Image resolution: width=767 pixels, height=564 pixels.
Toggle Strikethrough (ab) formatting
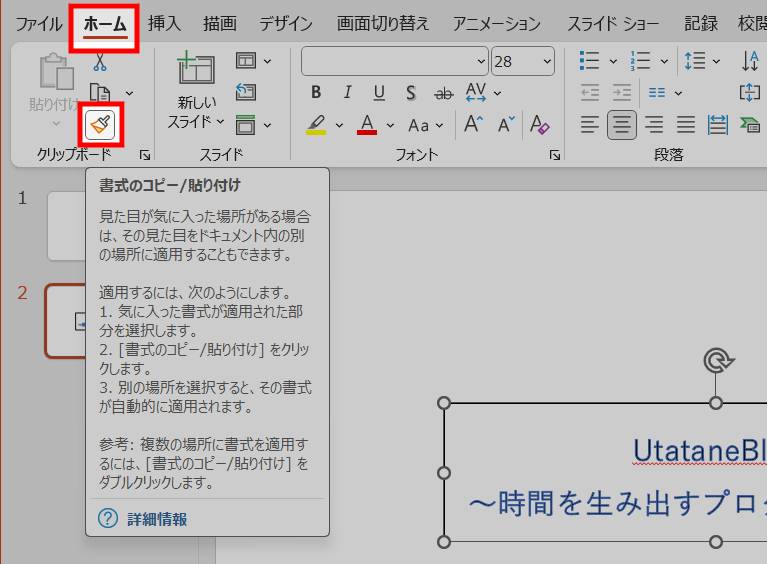coord(444,93)
